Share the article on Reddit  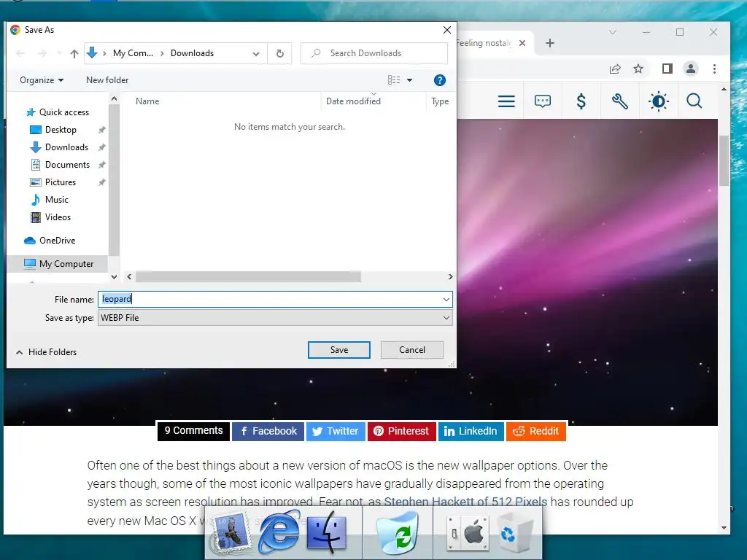(536, 431)
